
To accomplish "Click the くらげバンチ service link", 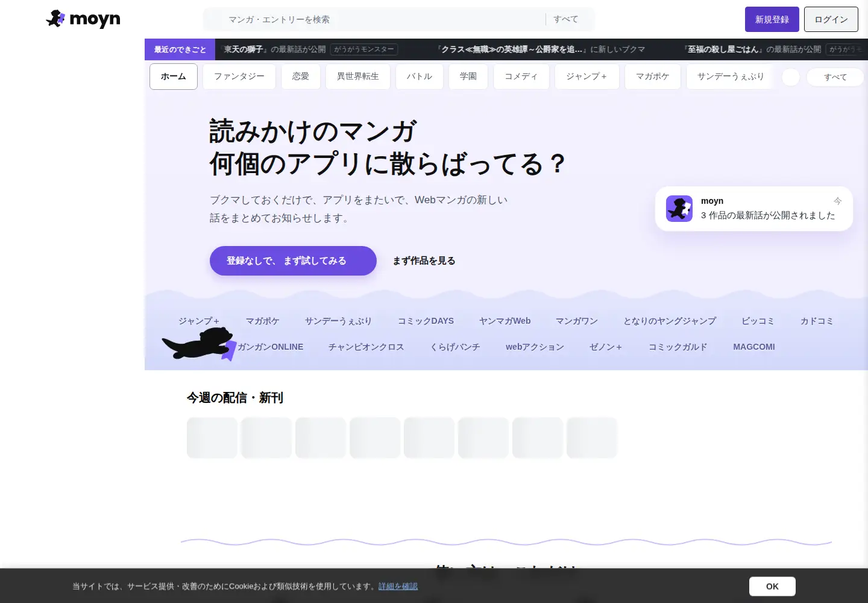I will (x=455, y=347).
